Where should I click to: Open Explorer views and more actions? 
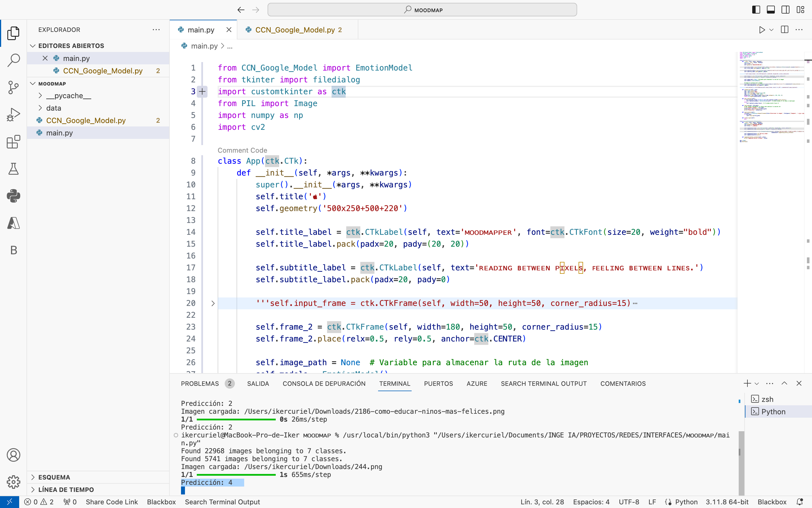click(x=156, y=30)
